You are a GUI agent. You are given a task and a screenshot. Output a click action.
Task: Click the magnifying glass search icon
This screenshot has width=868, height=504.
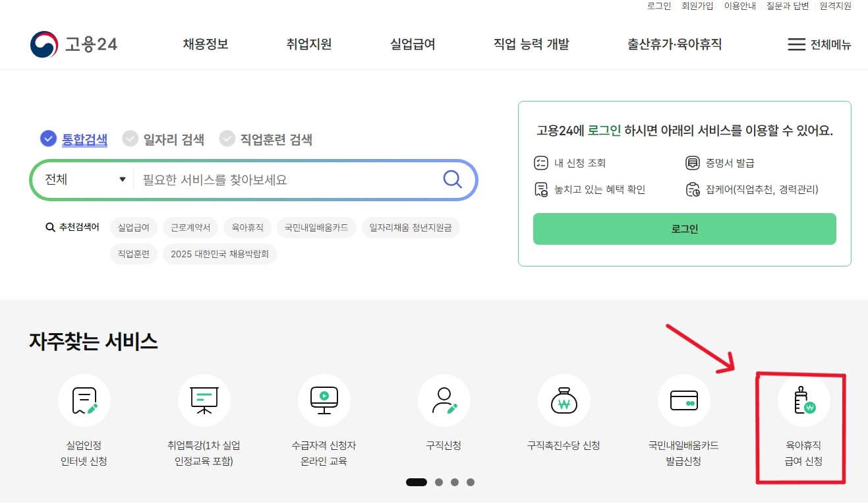tap(452, 179)
